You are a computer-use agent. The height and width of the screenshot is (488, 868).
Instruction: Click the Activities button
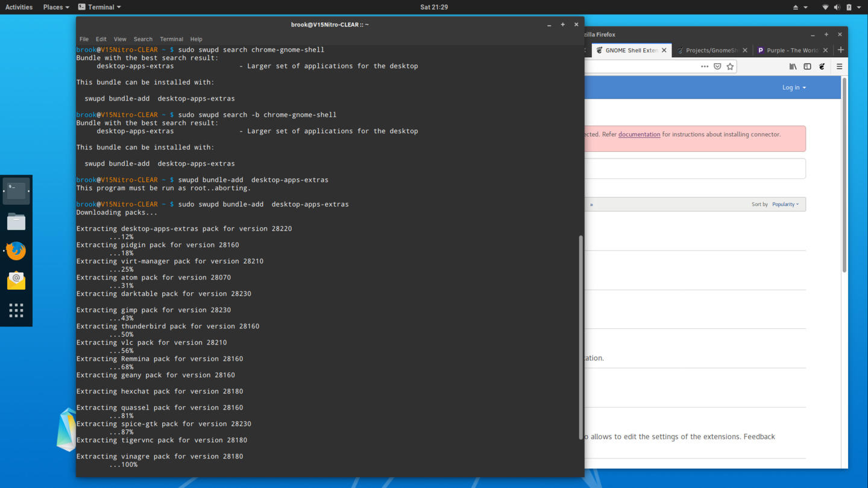[19, 7]
